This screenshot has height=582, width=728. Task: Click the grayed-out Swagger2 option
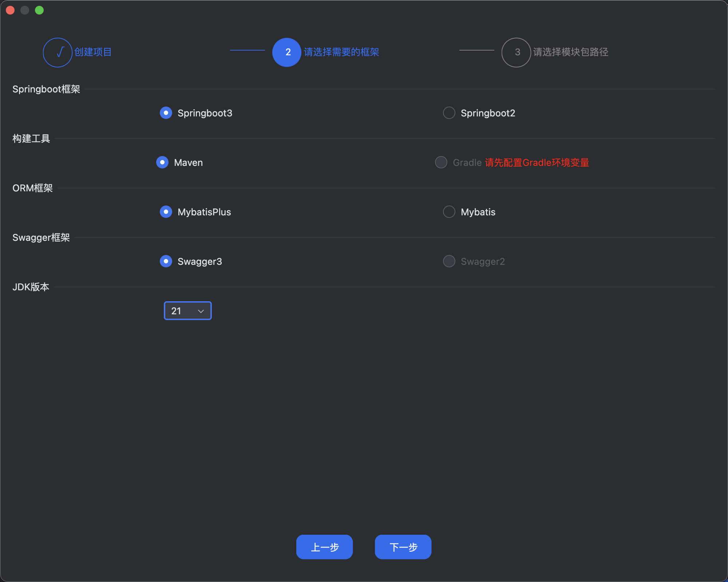tap(449, 261)
